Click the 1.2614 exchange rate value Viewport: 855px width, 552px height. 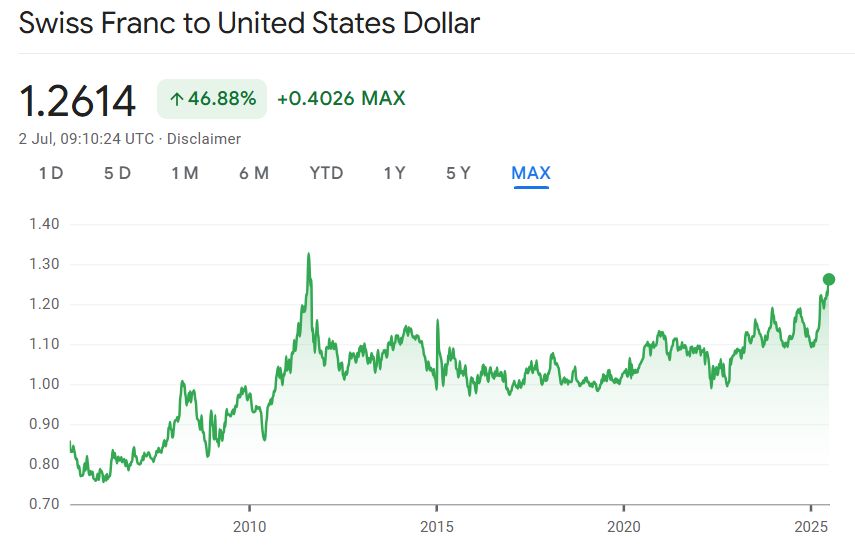77,100
